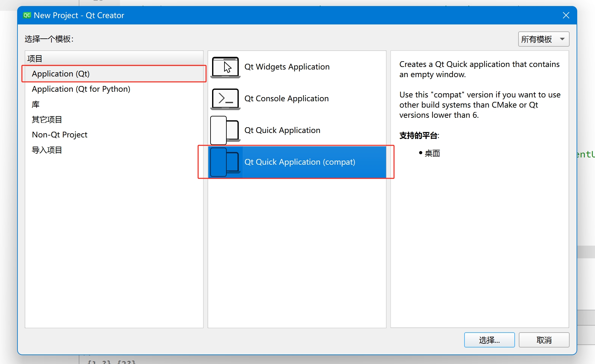The width and height of the screenshot is (595, 364).
Task: Select the 导入项目 category
Action: 114,150
